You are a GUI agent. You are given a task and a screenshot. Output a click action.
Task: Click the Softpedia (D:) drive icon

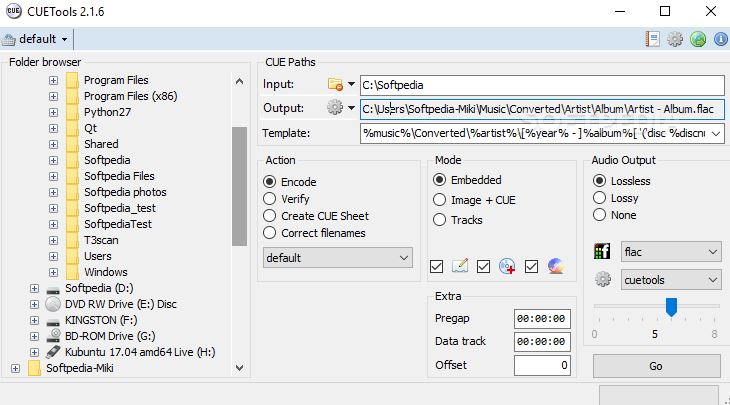(x=53, y=290)
